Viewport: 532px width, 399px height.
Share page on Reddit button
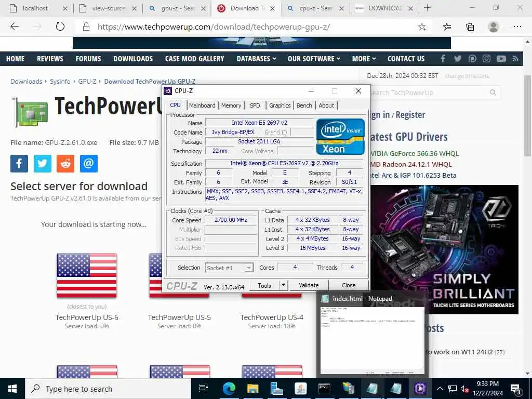65,164
